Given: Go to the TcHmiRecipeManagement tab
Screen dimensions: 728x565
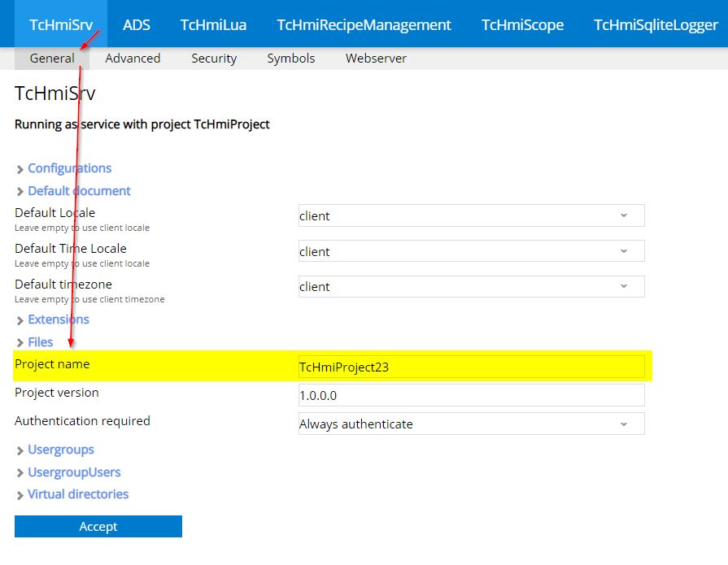Looking at the screenshot, I should (x=364, y=24).
